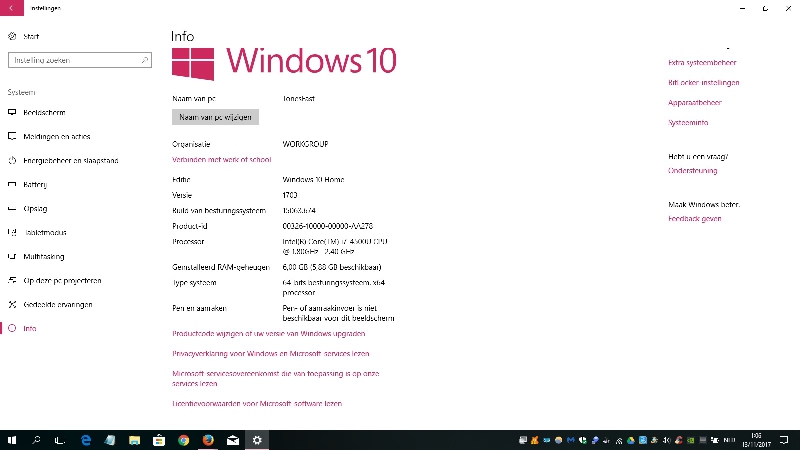
Task: Open Microsoft Edge from the taskbar
Action: [x=86, y=439]
